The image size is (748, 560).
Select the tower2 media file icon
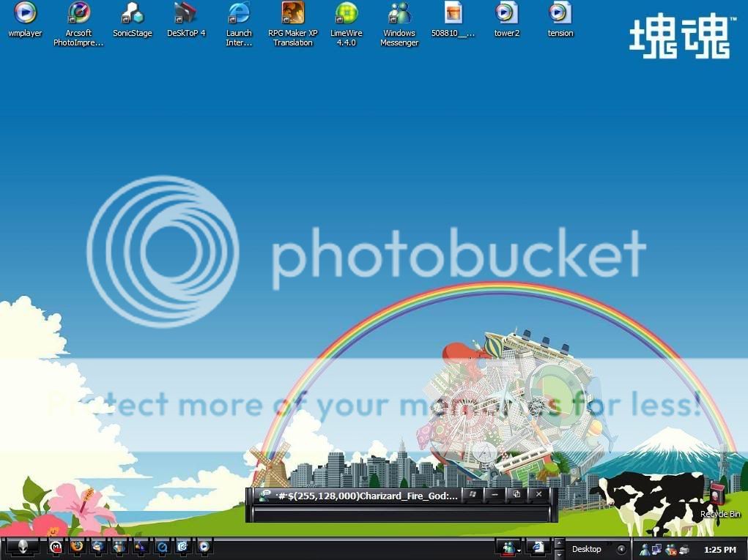pyautogui.click(x=506, y=13)
